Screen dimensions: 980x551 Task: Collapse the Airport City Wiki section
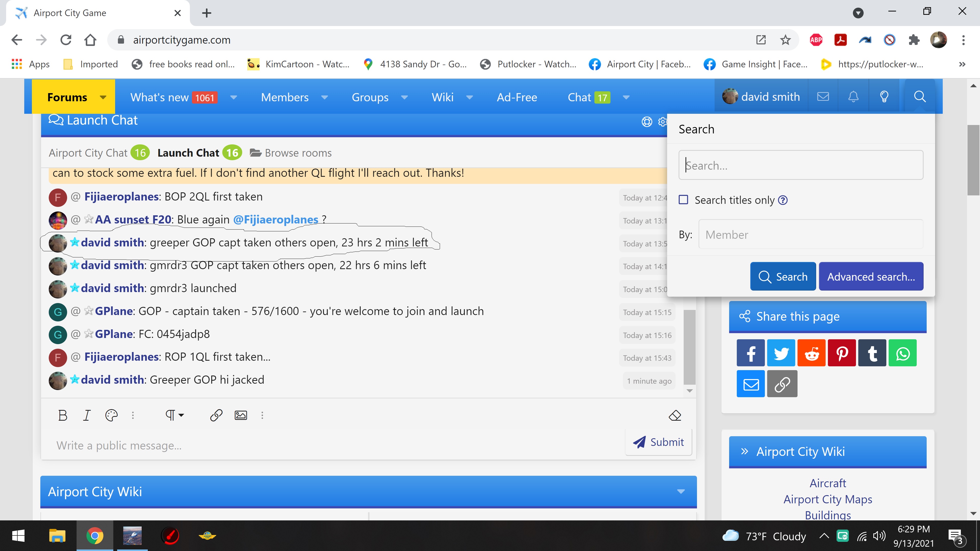pos(681,492)
